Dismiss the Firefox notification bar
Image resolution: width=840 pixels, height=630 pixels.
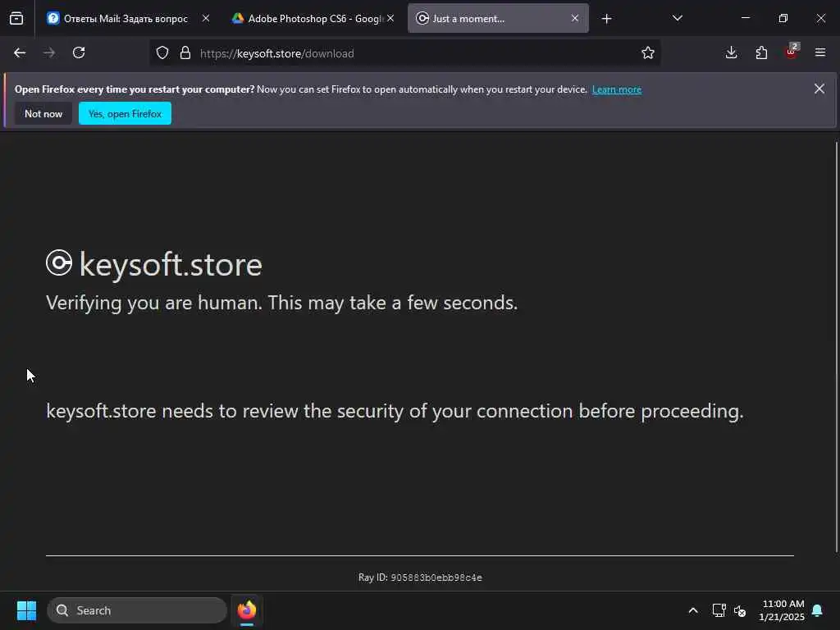(819, 89)
